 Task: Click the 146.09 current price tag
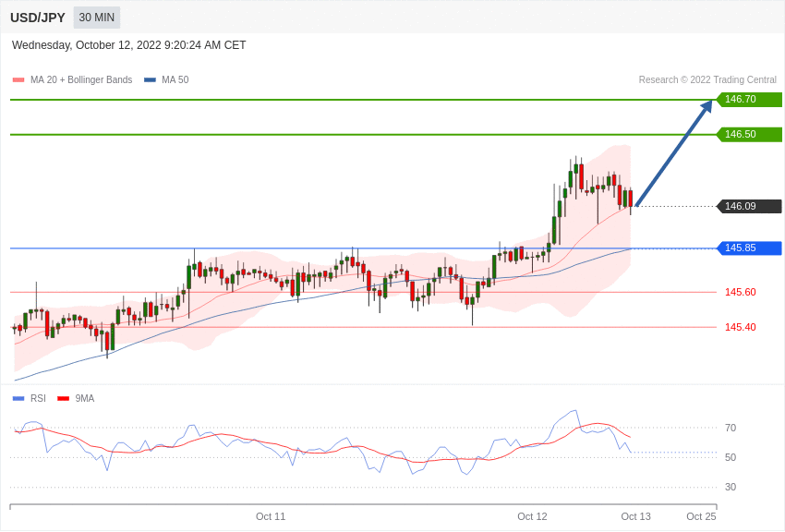click(x=750, y=206)
